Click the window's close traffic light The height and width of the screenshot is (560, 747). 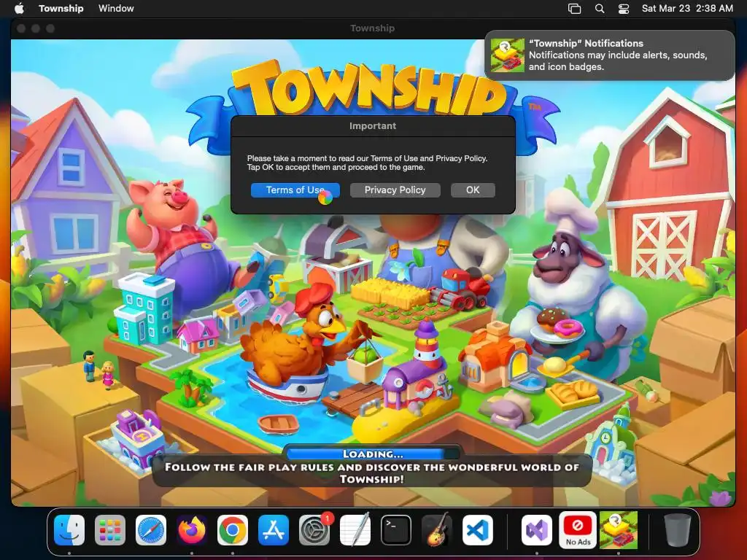(21, 28)
